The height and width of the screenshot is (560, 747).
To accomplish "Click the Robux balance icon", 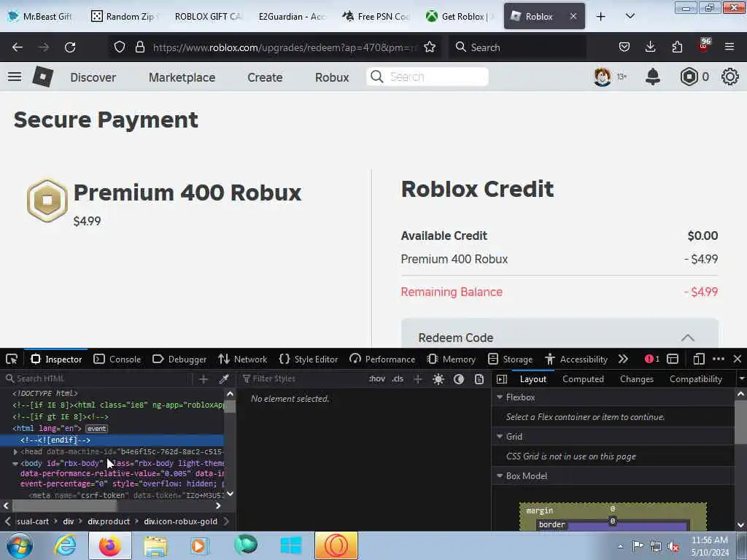I will pos(689,77).
